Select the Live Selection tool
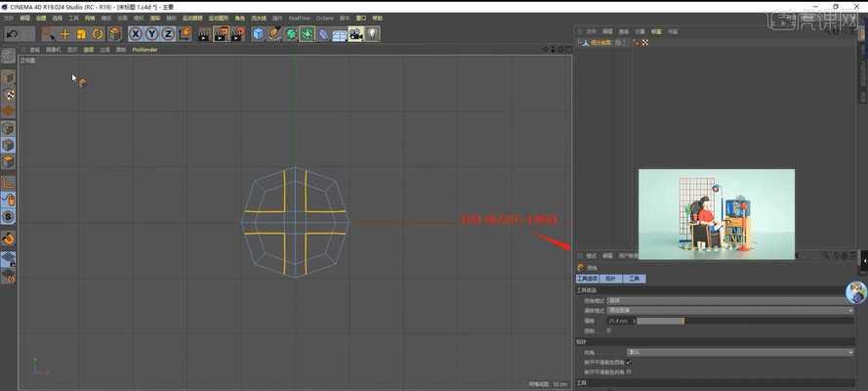 point(48,34)
